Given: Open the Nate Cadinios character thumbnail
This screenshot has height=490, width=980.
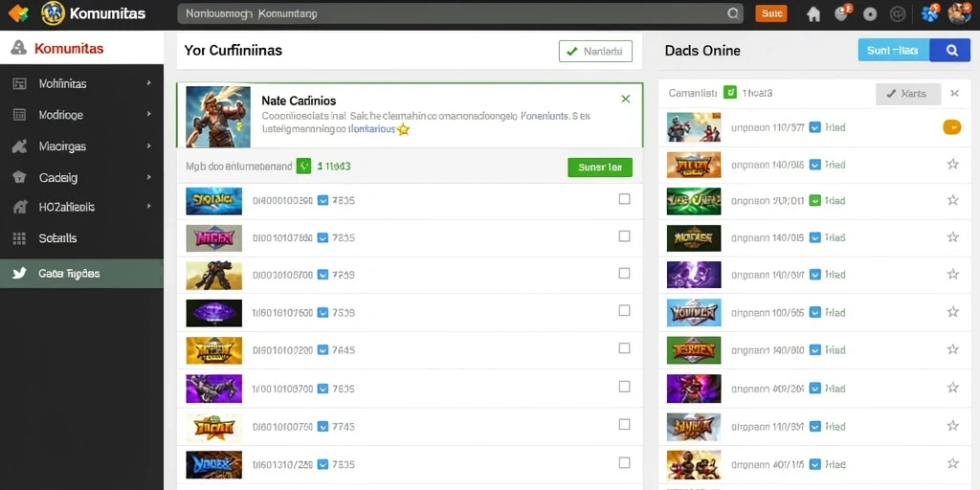Looking at the screenshot, I should pos(218,116).
